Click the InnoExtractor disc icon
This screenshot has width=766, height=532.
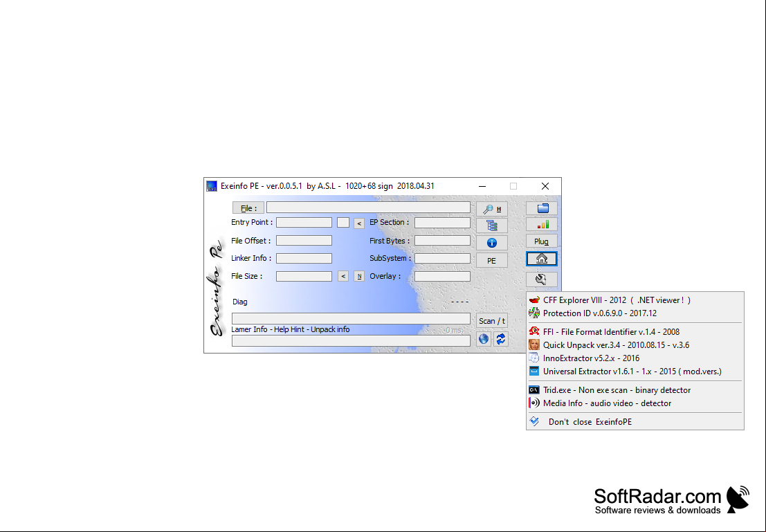pos(534,358)
